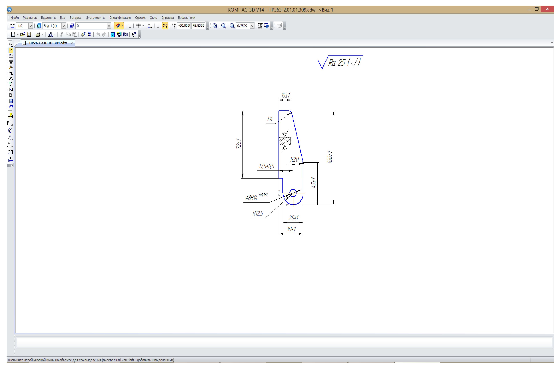Expand the zoom scale 0.7529 dropdown
554x392 pixels.
coord(252,26)
